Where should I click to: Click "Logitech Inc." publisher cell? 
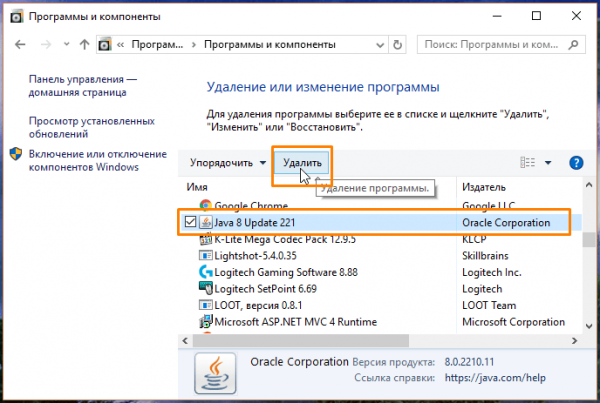492,272
